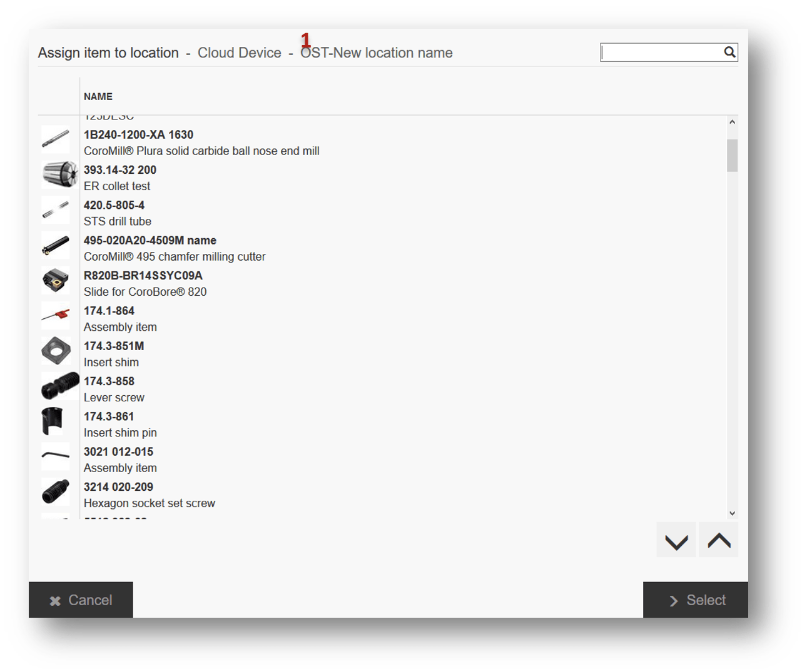Click the Select button

pyautogui.click(x=696, y=600)
